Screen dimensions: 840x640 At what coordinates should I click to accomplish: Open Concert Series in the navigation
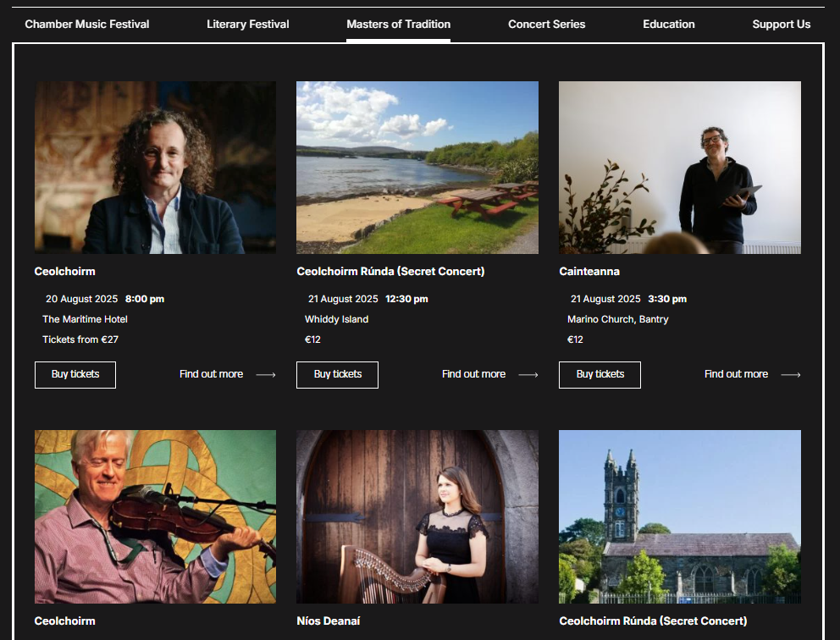tap(546, 24)
